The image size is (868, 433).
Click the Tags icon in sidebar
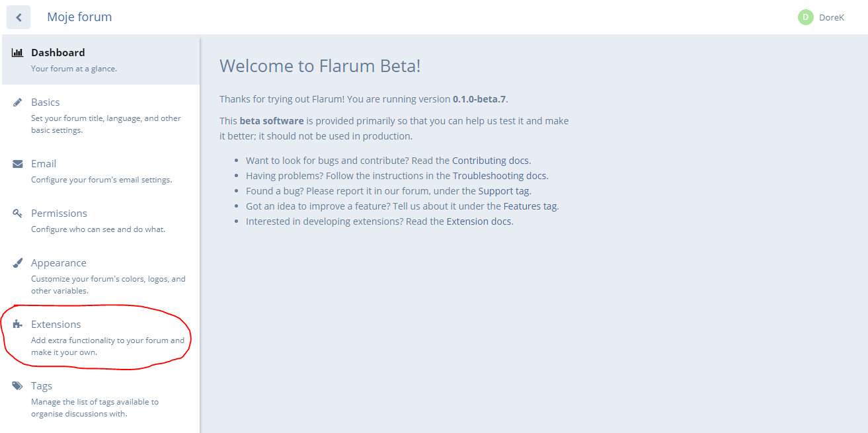coord(18,386)
